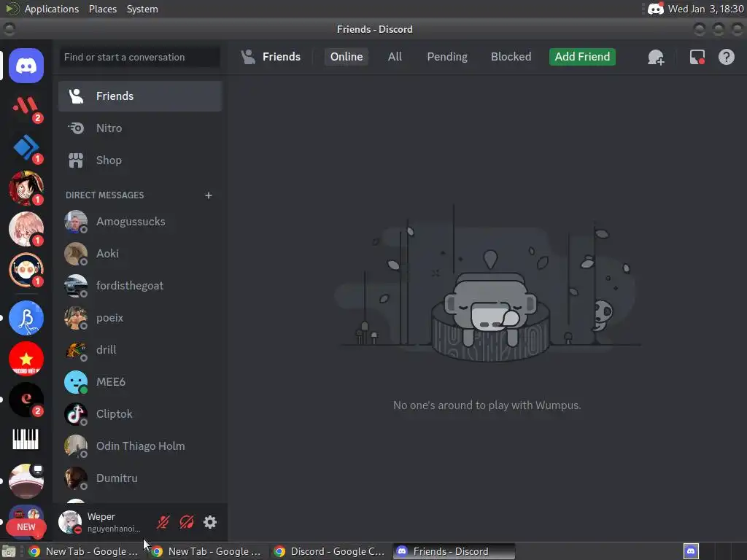Switch to Discord - Google Chrome taskbar window
Image resolution: width=747 pixels, height=560 pixels.
(330, 551)
